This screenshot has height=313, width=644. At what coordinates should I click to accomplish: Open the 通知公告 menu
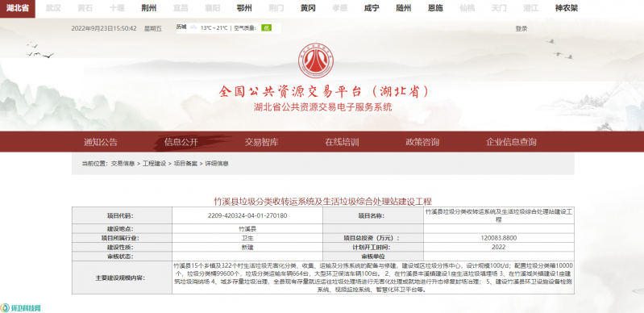pyautogui.click(x=101, y=142)
